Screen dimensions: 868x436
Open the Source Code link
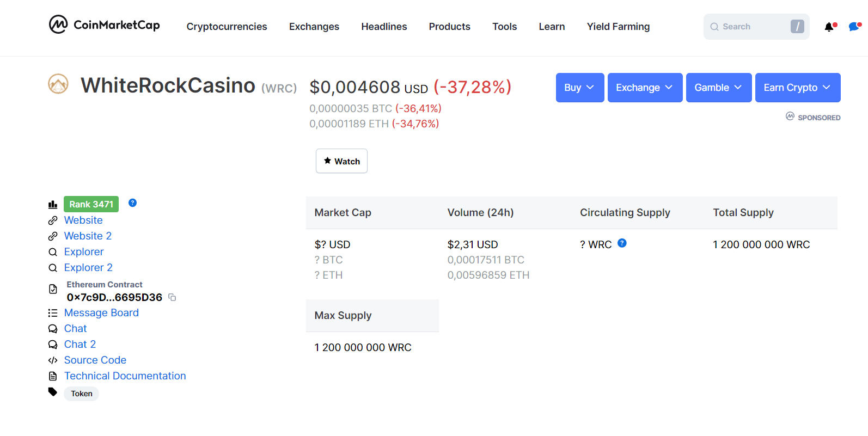click(x=95, y=360)
